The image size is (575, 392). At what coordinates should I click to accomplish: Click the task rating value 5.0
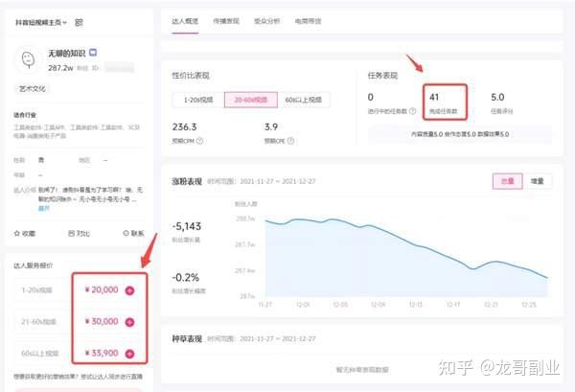point(497,97)
